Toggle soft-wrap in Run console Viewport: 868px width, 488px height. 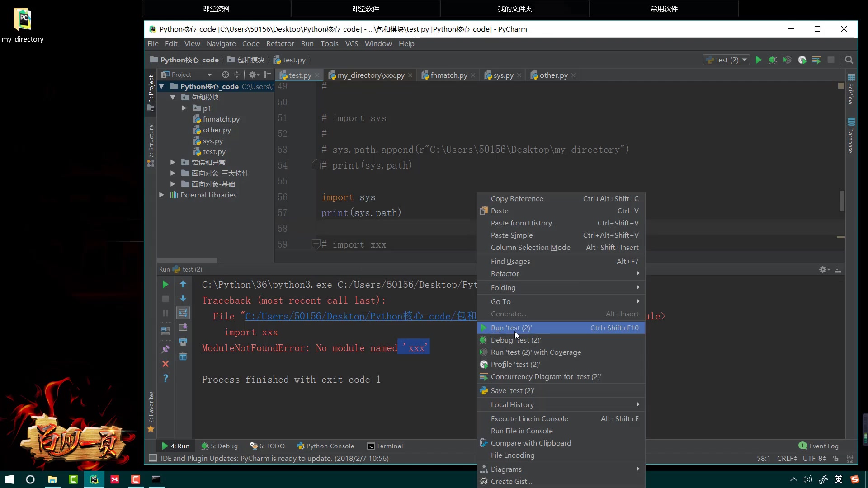click(x=183, y=313)
